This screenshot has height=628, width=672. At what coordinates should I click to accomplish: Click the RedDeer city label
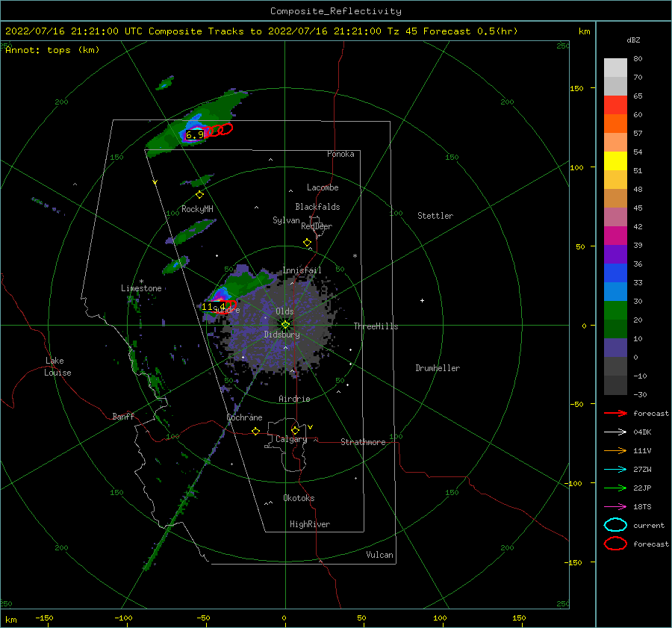click(317, 226)
